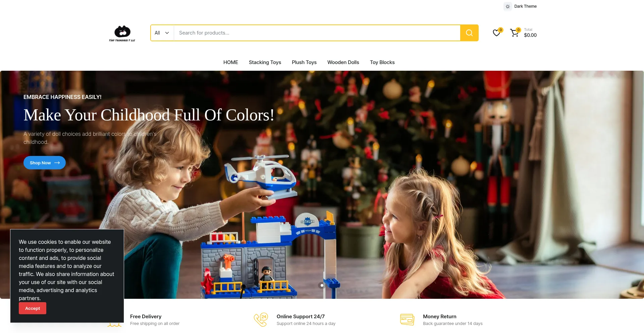Image resolution: width=644 pixels, height=333 pixels.
Task: Select the hero slider pagination dot
Action: pos(322,285)
